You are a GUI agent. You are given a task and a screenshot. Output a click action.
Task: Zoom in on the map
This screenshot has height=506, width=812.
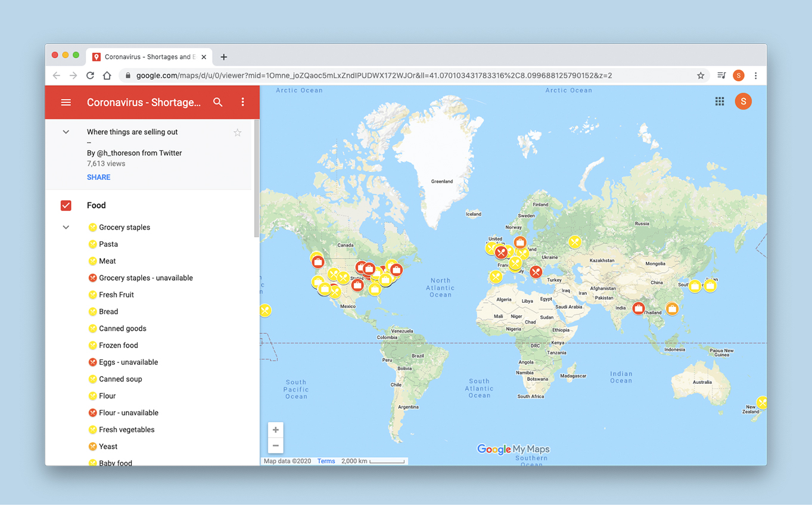tap(275, 430)
